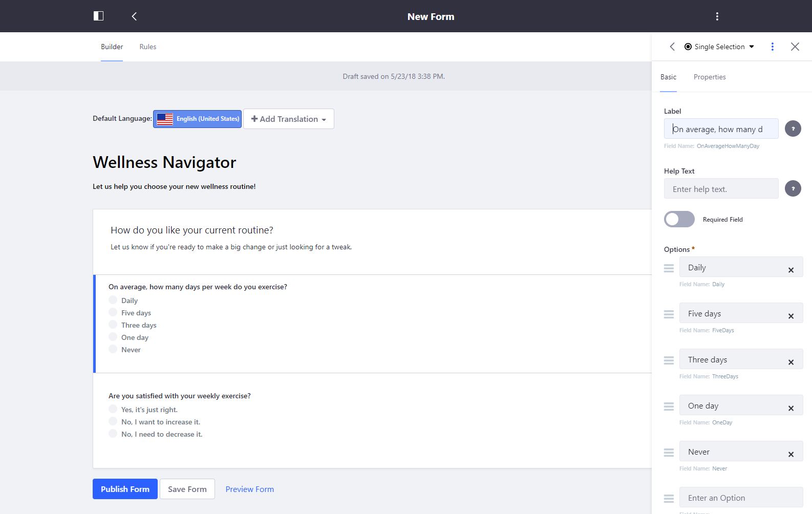Select the Five days radio button
The height and width of the screenshot is (514, 812).
(113, 312)
